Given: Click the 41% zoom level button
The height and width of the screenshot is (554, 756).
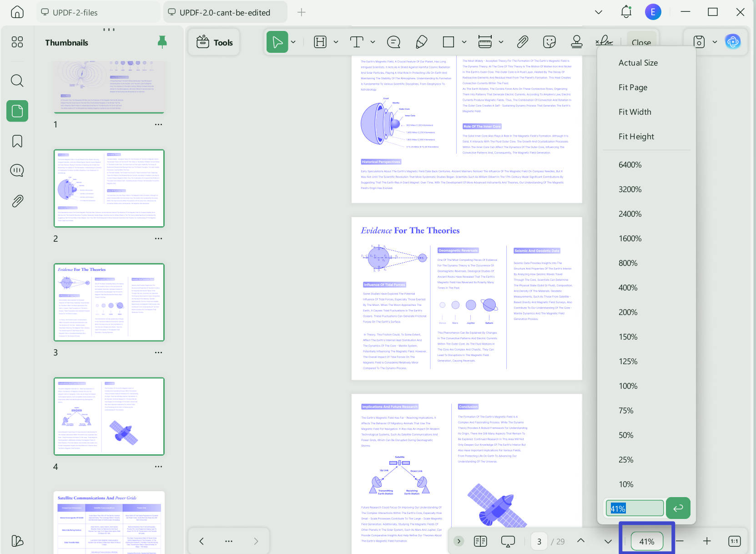Looking at the screenshot, I should point(646,541).
